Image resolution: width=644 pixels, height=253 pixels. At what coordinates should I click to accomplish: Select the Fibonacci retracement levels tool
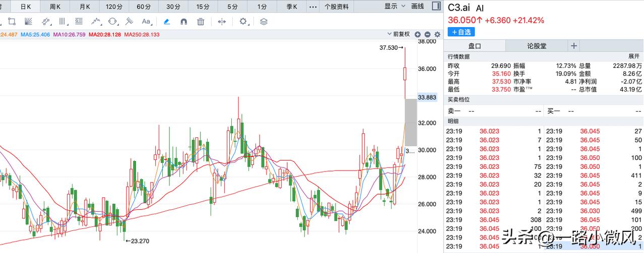pyautogui.click(x=79, y=22)
